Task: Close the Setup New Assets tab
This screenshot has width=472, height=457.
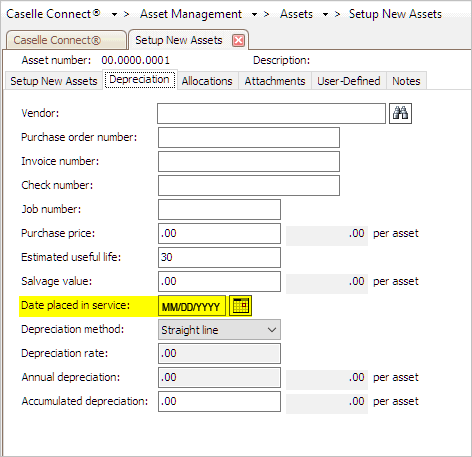Action: coord(238,41)
